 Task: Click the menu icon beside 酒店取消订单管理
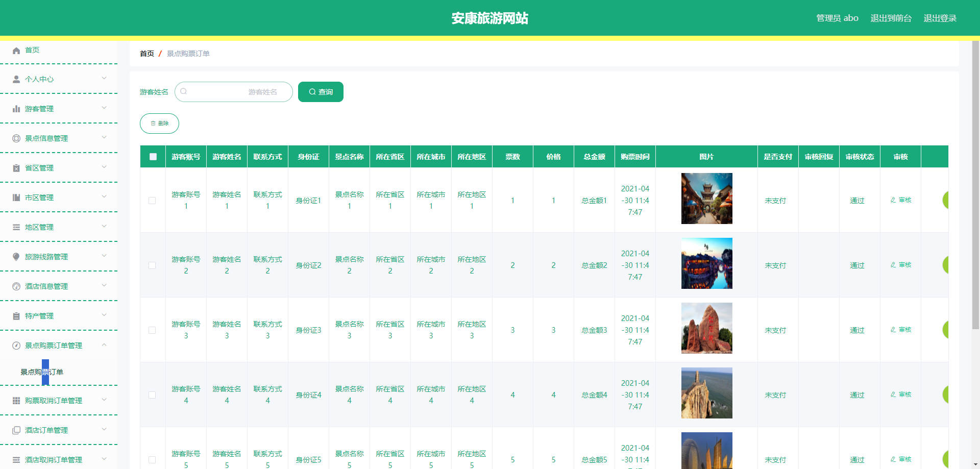[16, 460]
